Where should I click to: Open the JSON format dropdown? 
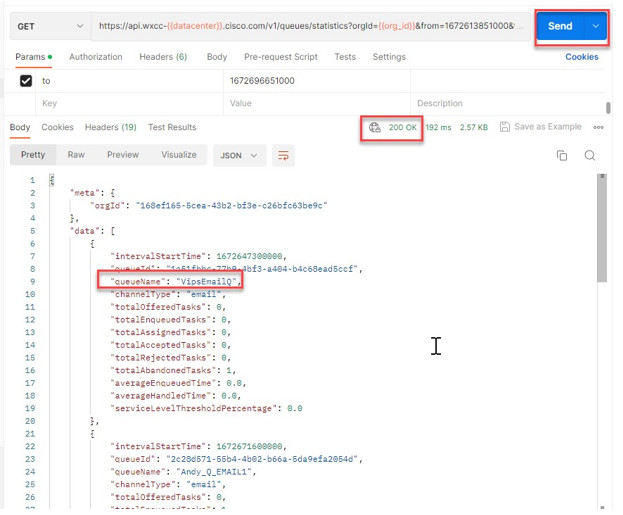click(x=239, y=155)
